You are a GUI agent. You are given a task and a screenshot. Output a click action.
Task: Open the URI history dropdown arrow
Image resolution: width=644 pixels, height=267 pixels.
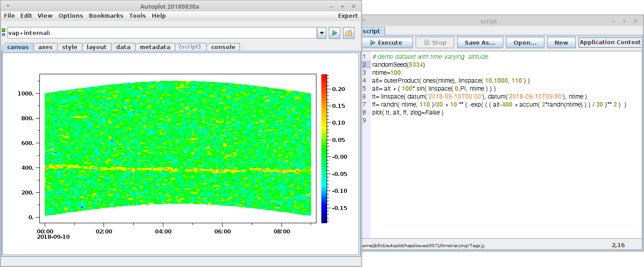(x=322, y=33)
